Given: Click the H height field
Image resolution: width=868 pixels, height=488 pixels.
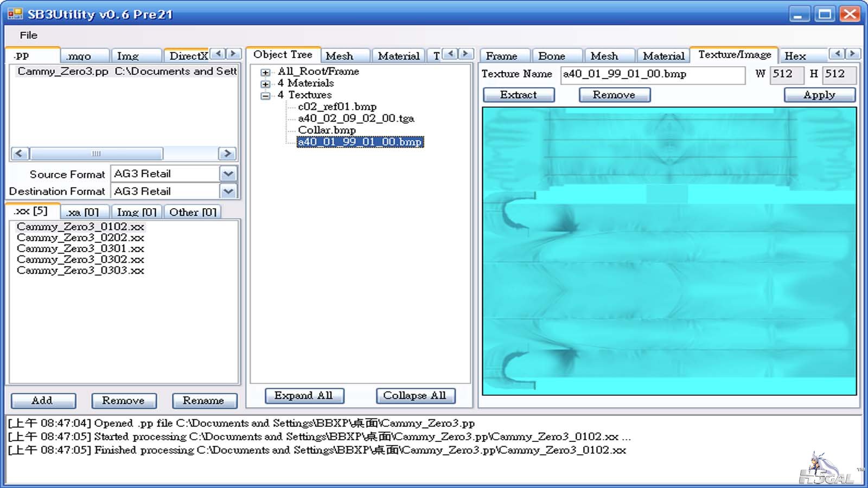Looking at the screenshot, I should click(x=839, y=74).
